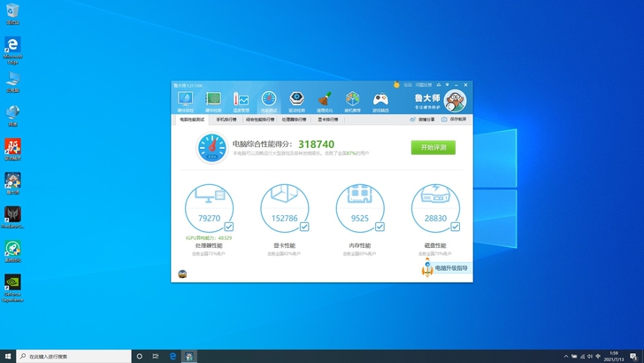Click the Weibo share icon
Viewport: 644px width, 363px height.
click(x=413, y=120)
